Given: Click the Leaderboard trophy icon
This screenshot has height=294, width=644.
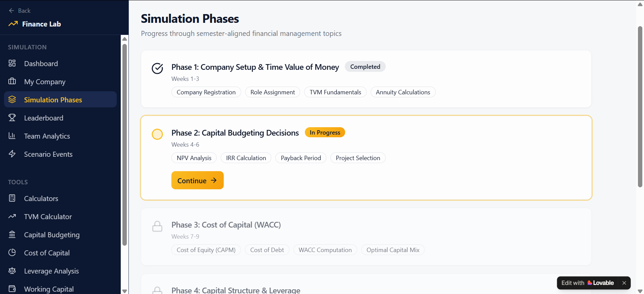Looking at the screenshot, I should [x=12, y=118].
